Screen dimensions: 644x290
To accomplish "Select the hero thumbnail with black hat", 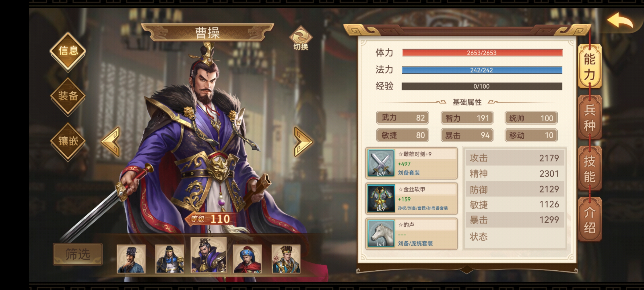I will [x=131, y=259].
